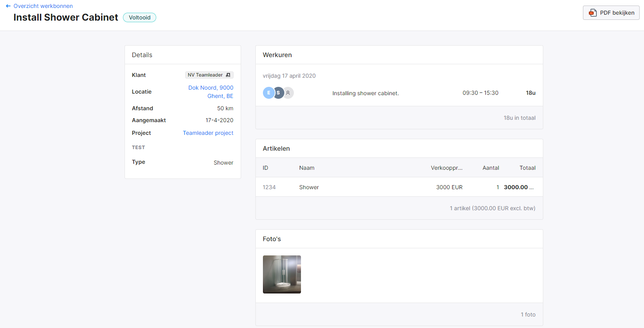Click the Project label

pyautogui.click(x=141, y=133)
